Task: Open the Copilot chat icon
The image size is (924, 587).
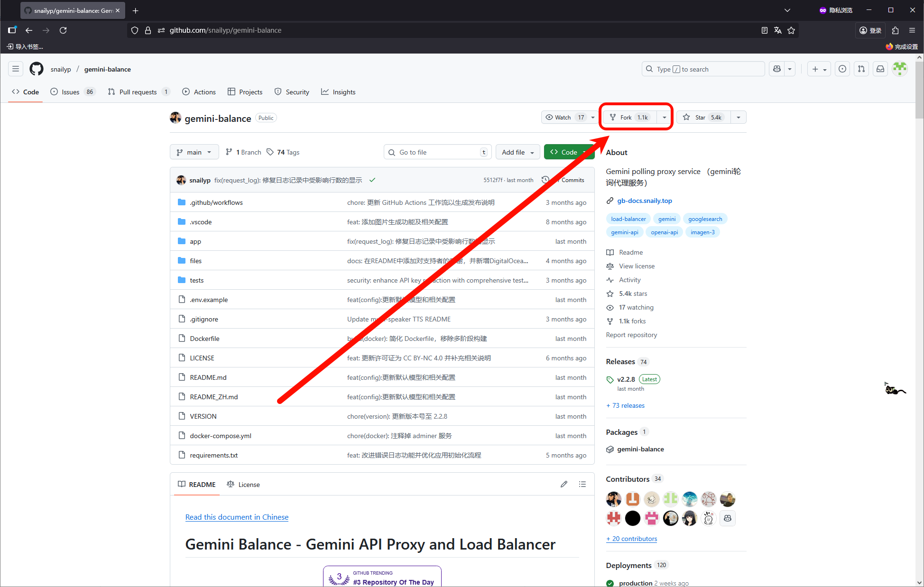Action: click(777, 69)
